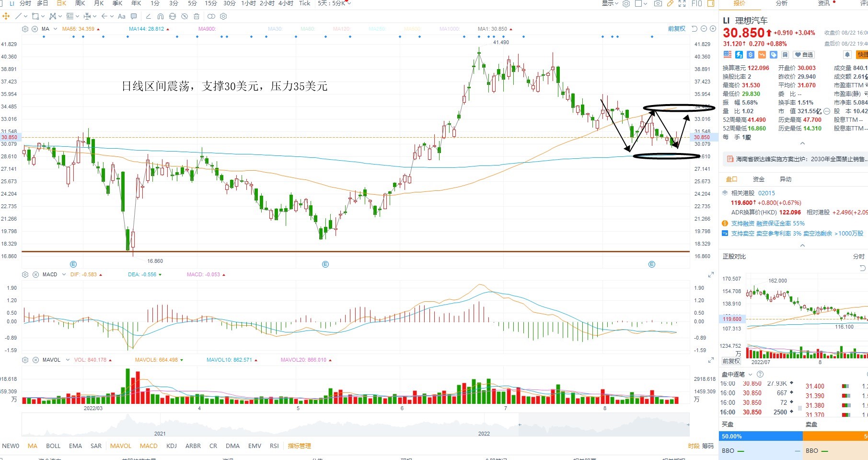Toggle the right side panel icon
Viewport: 868px width, 460px height.
pyautogui.click(x=711, y=3)
